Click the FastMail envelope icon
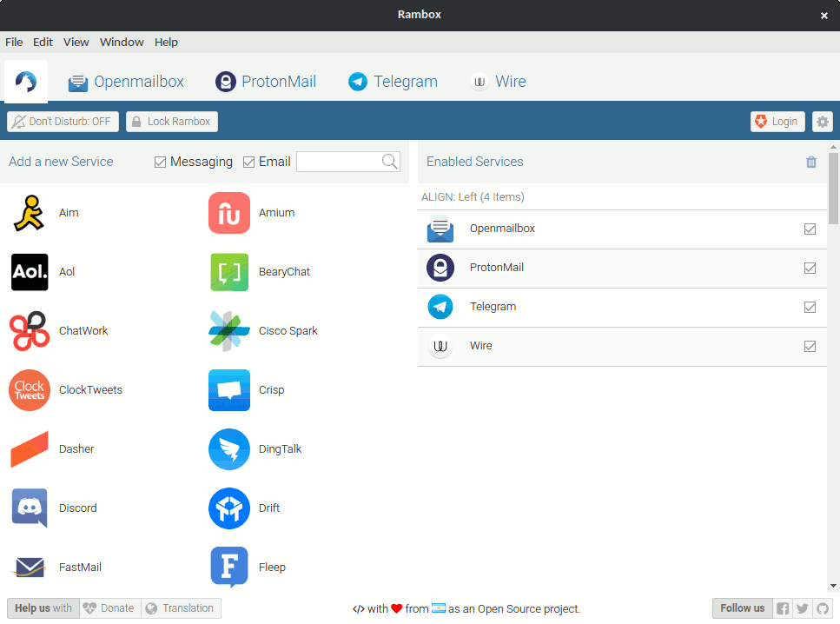Image resolution: width=840 pixels, height=624 pixels. [30, 568]
